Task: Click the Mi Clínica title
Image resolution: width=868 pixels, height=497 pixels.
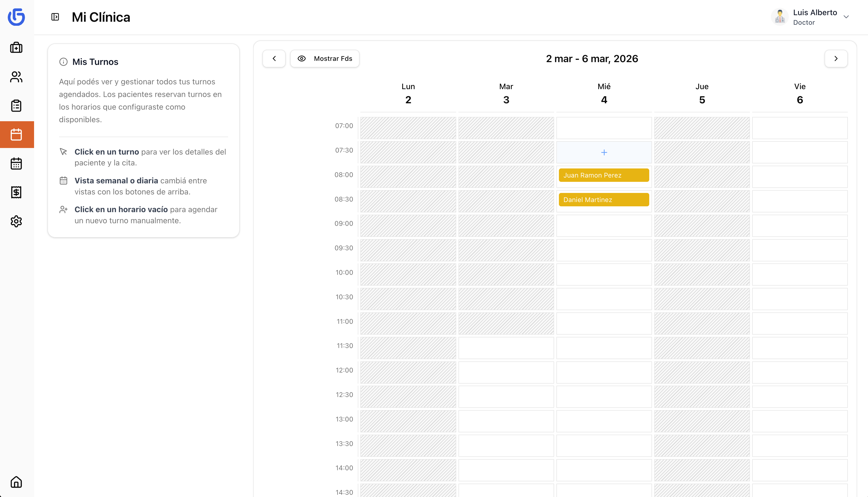Action: [101, 17]
